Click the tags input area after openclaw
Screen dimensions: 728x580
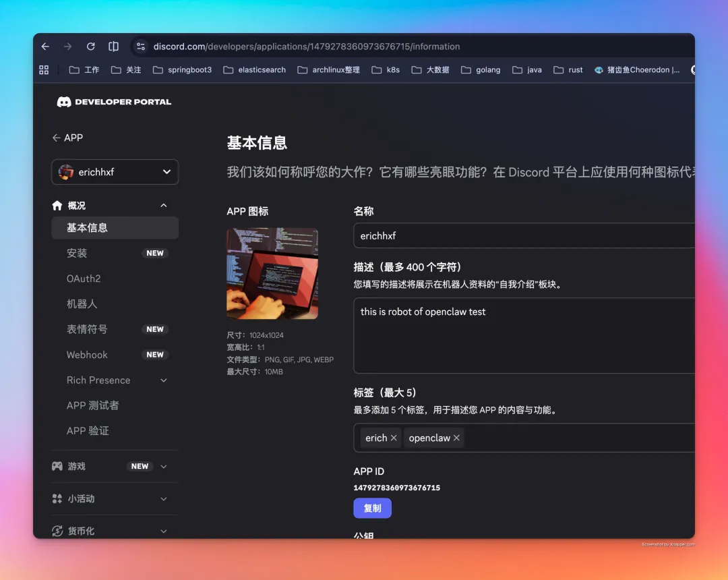click(578, 438)
